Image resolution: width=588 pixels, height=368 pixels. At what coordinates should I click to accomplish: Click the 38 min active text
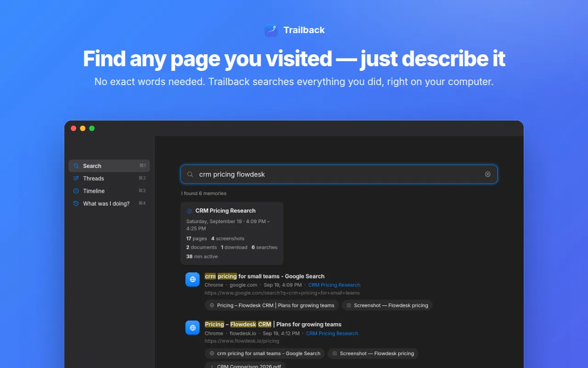[x=202, y=257]
